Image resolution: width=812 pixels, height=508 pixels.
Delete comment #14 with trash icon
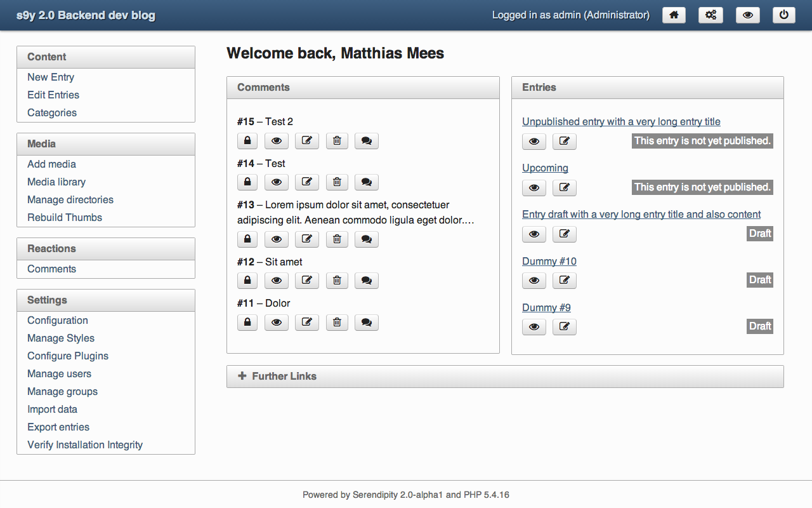[x=337, y=182]
